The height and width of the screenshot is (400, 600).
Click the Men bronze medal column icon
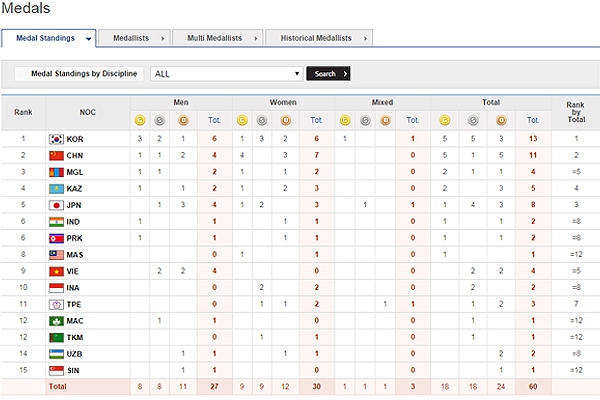click(x=183, y=121)
